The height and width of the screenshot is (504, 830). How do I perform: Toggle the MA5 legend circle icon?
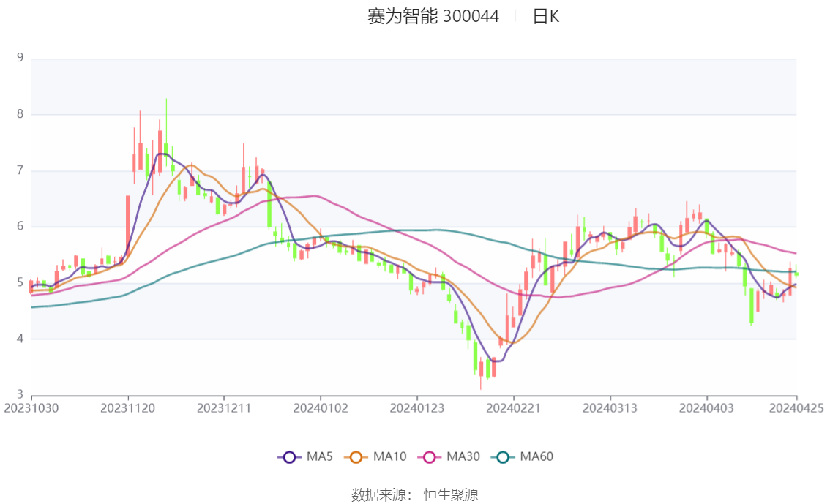(x=289, y=457)
